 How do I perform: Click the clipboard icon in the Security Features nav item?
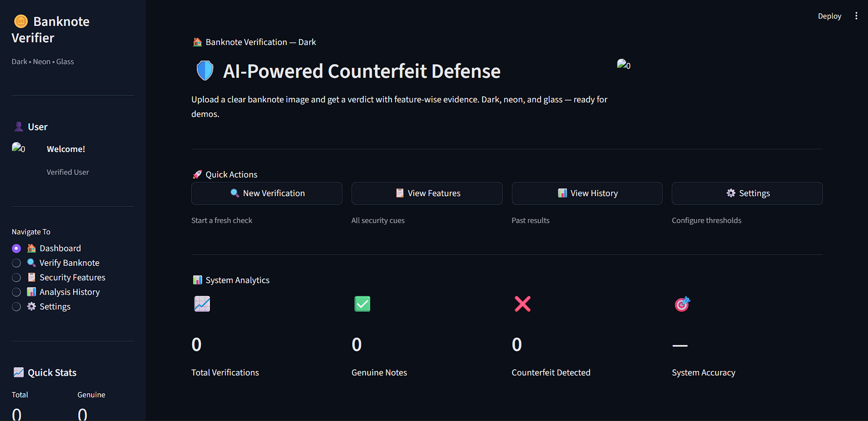click(x=31, y=277)
